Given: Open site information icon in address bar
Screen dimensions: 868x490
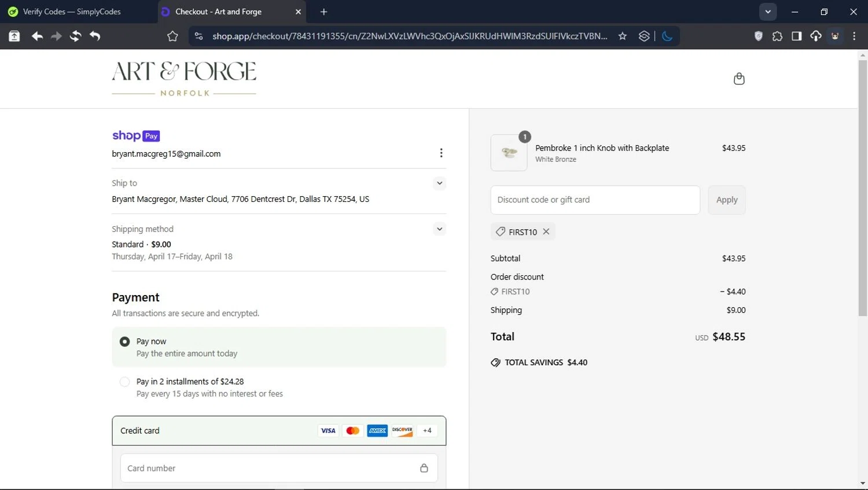Looking at the screenshot, I should click(x=198, y=36).
